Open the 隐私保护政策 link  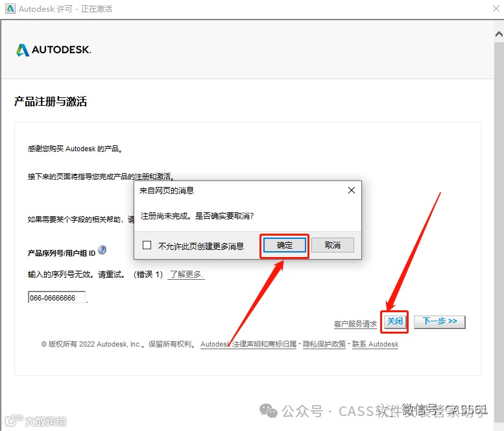tap(324, 344)
